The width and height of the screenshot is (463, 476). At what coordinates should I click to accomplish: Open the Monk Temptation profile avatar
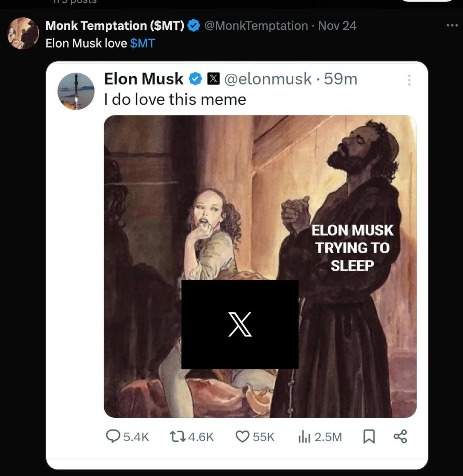click(24, 33)
